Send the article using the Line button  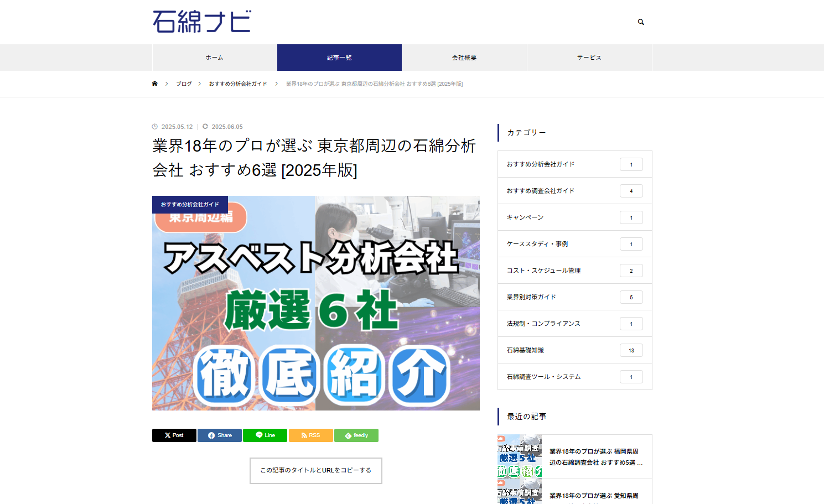coord(265,435)
